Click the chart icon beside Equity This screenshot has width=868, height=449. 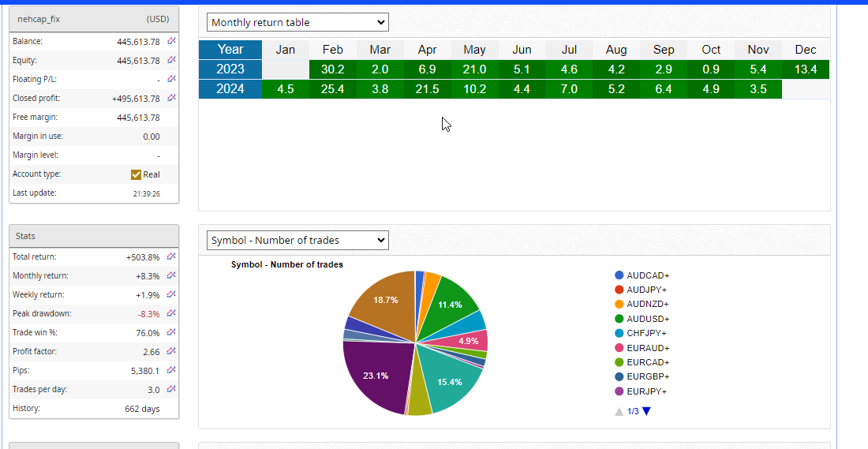pyautogui.click(x=171, y=60)
